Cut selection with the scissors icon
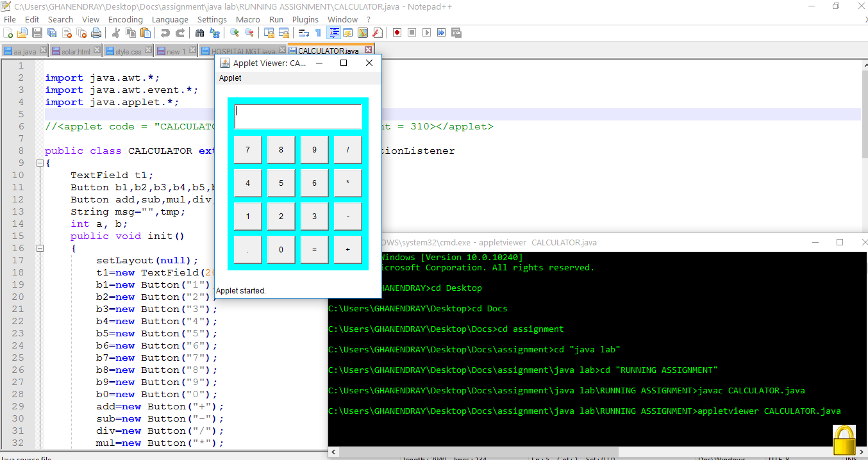 coord(116,33)
